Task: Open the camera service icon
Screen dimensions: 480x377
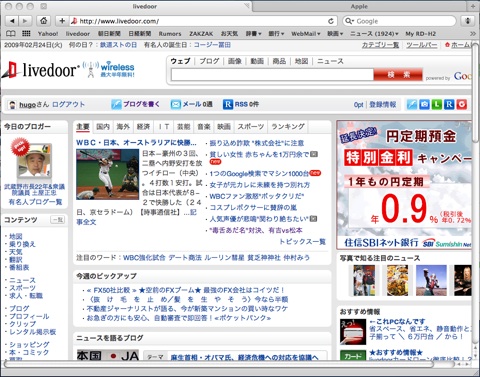Action: pos(424,104)
